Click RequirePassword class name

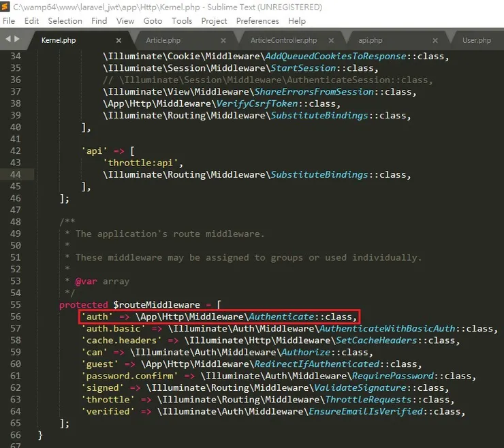(x=393, y=377)
